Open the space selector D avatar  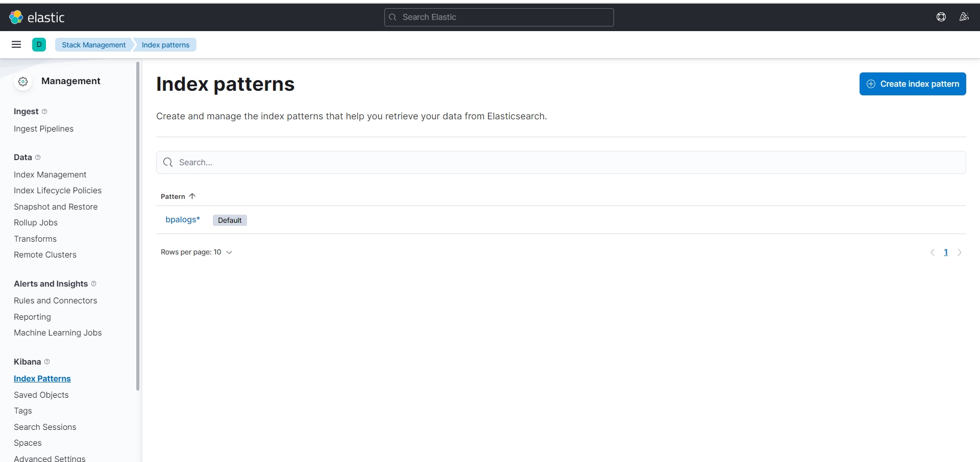[39, 44]
